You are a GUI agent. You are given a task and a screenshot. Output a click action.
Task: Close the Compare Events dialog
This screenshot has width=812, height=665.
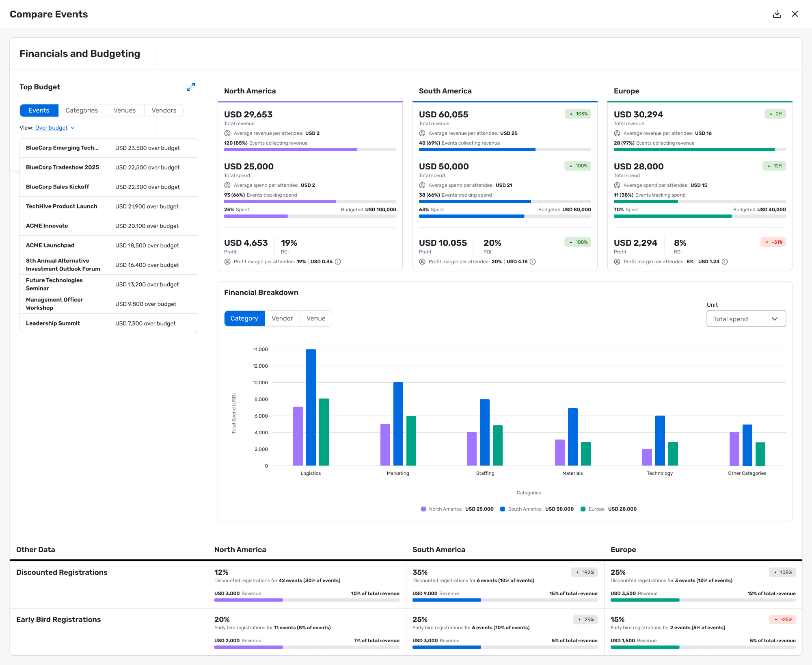click(x=795, y=14)
